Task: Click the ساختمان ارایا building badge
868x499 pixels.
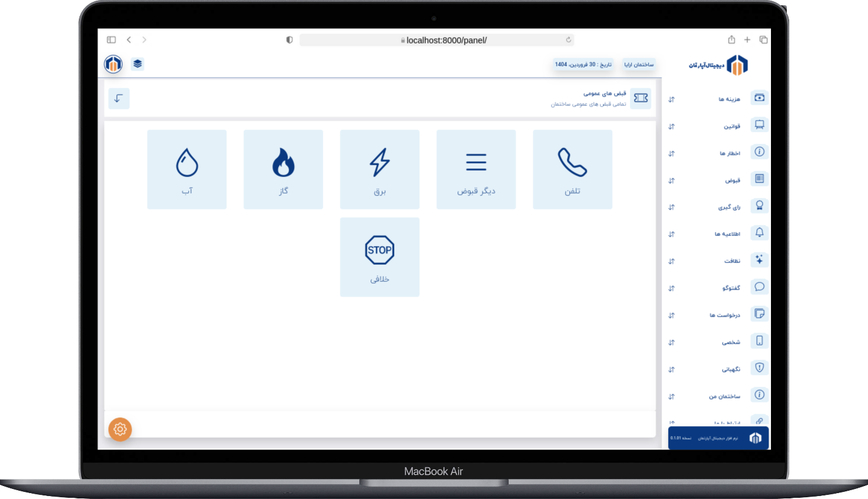Action: (x=639, y=65)
